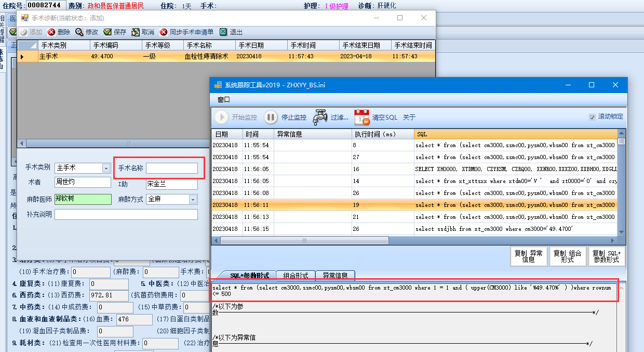Click the 手术日期 column header

point(261,45)
